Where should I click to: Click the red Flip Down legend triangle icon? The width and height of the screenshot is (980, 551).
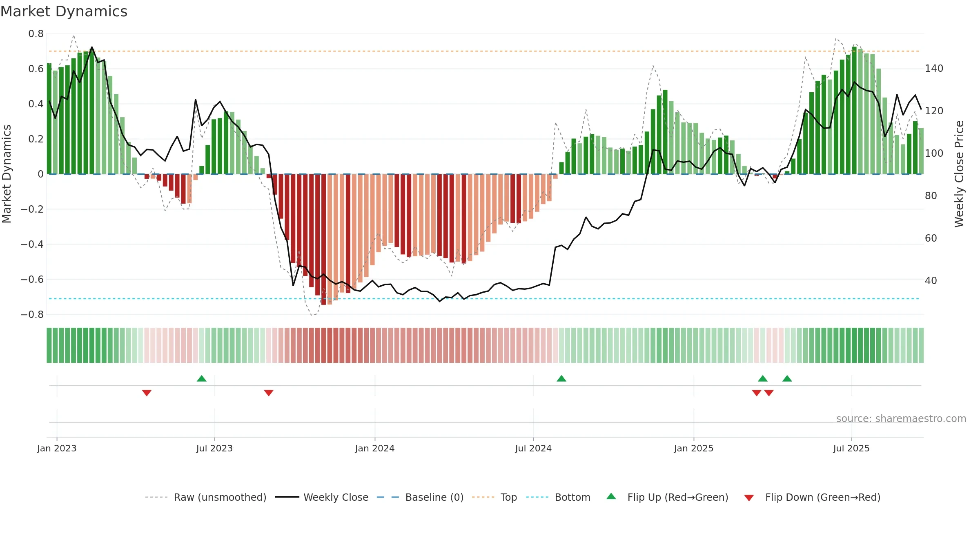pos(749,498)
